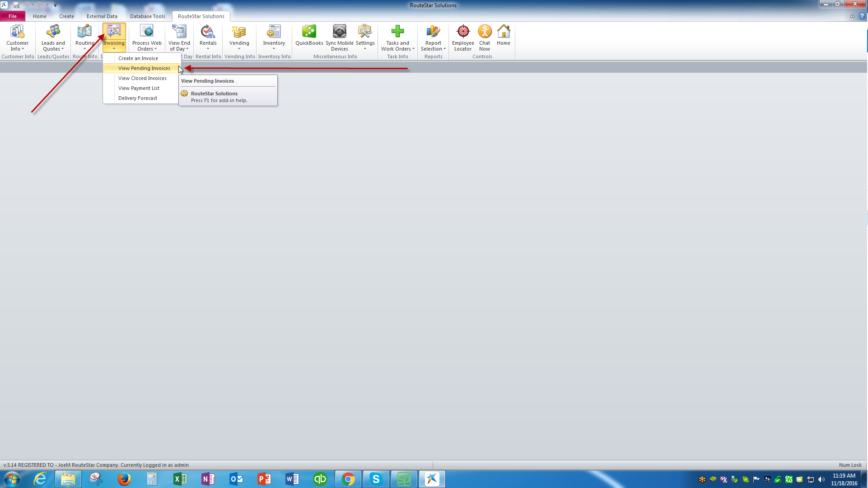Click the quick access Save icon
Viewport: 868px width, 488px height.
[16, 5]
